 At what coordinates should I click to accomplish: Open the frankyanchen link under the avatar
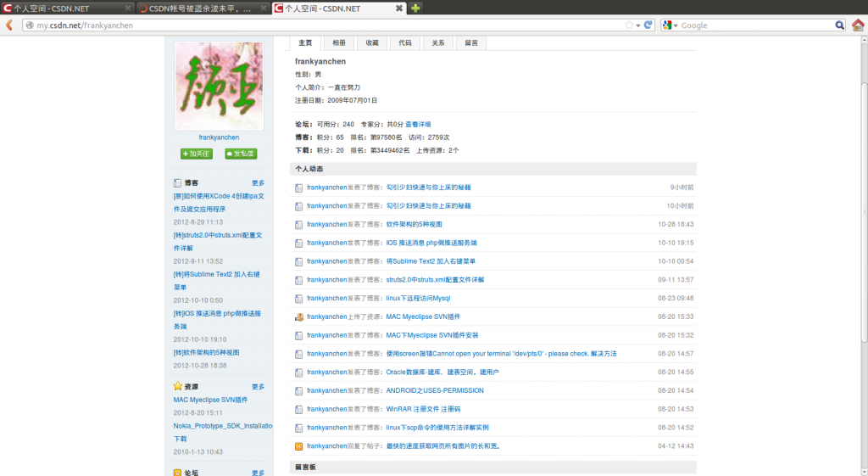coord(220,137)
